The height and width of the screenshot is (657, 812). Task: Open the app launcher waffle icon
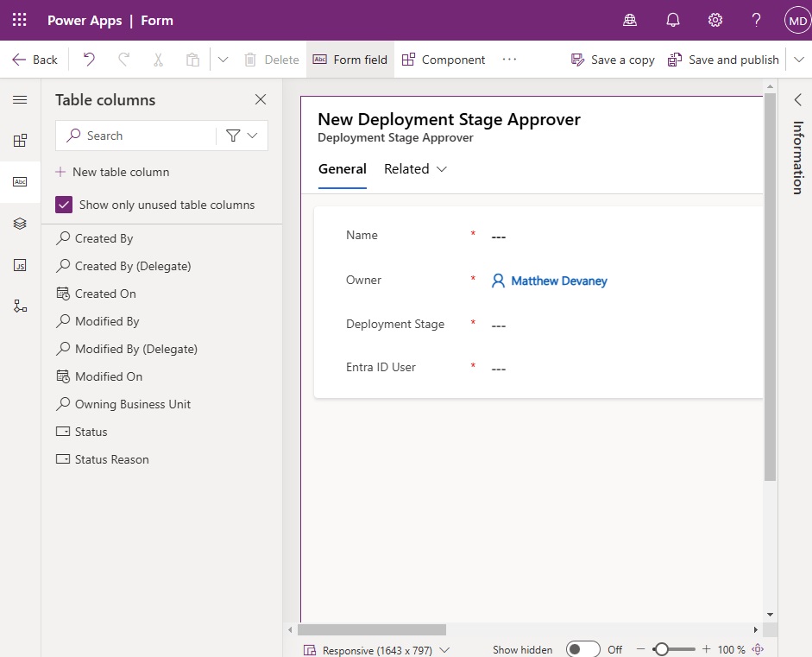pos(19,20)
